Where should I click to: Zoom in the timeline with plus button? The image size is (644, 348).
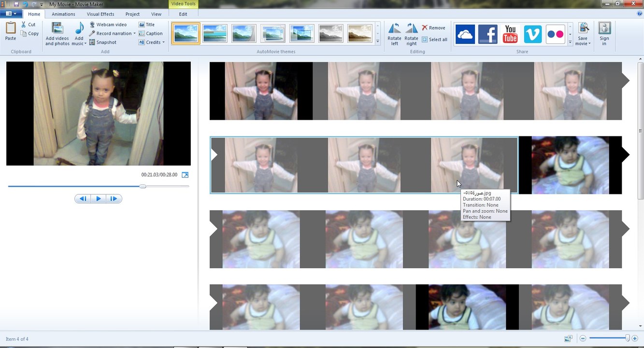635,339
